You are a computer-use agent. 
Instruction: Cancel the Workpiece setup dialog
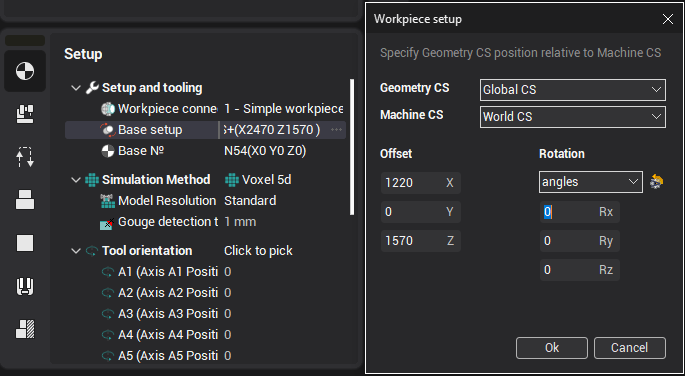pos(630,348)
